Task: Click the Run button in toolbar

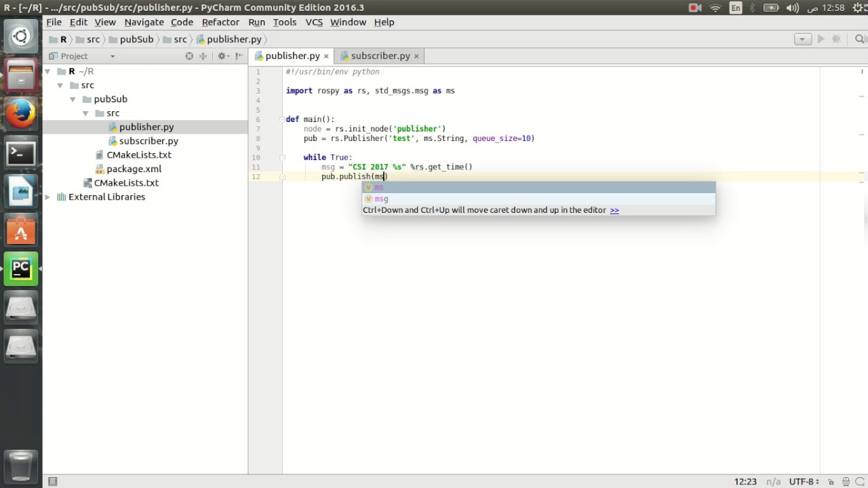Action: pyautogui.click(x=821, y=39)
